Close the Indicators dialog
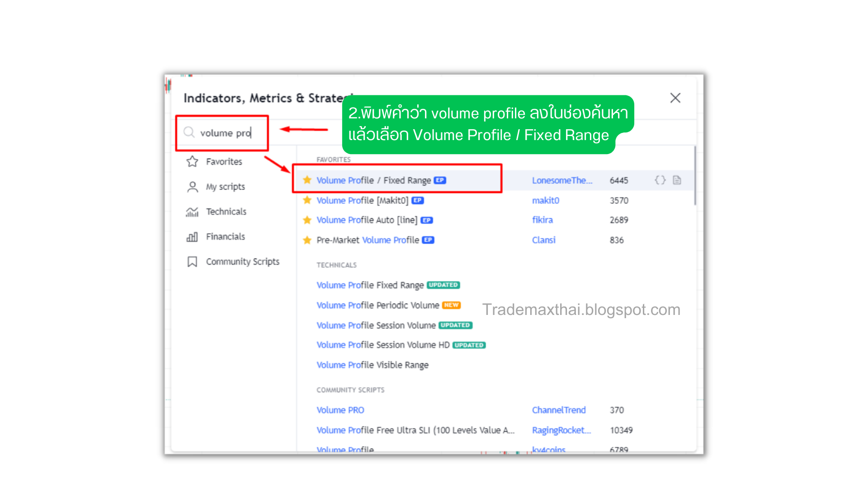 (x=675, y=98)
